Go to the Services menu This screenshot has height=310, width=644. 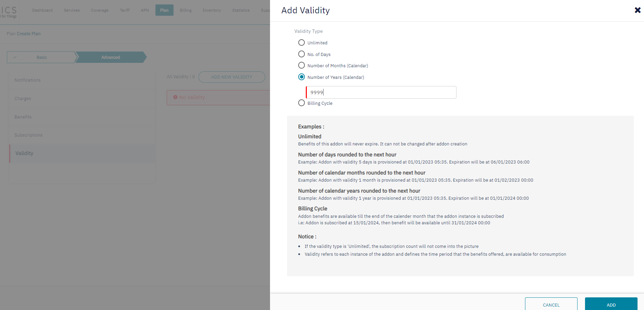pos(72,10)
